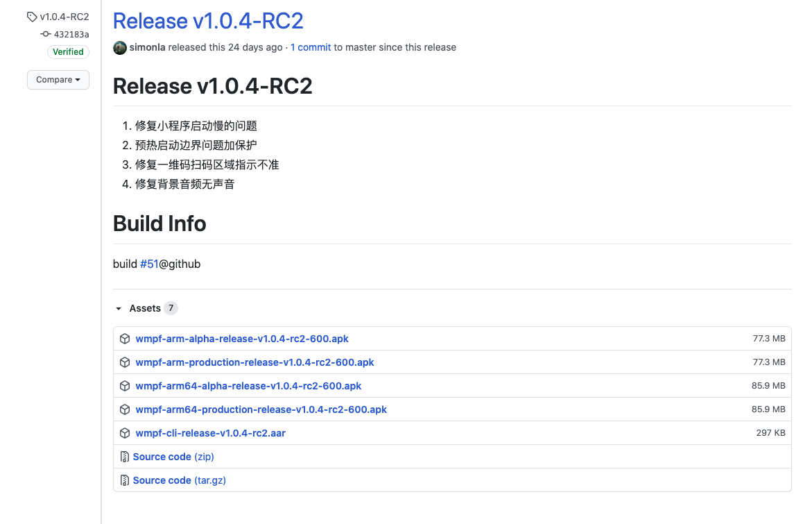Screen dimensions: 812x524
Task: Click the file icon next to Source code tar.gz
Action: pos(125,480)
